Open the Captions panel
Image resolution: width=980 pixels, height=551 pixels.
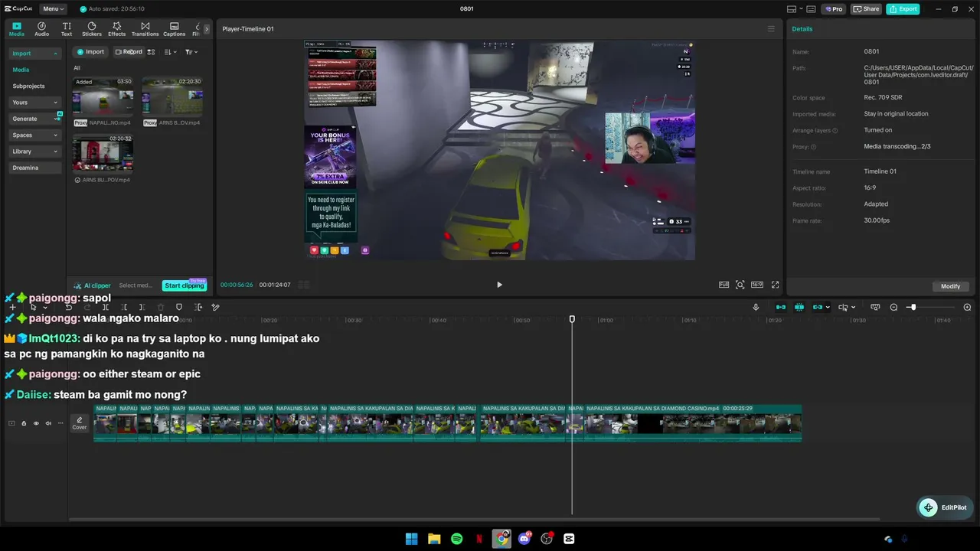[x=174, y=29]
